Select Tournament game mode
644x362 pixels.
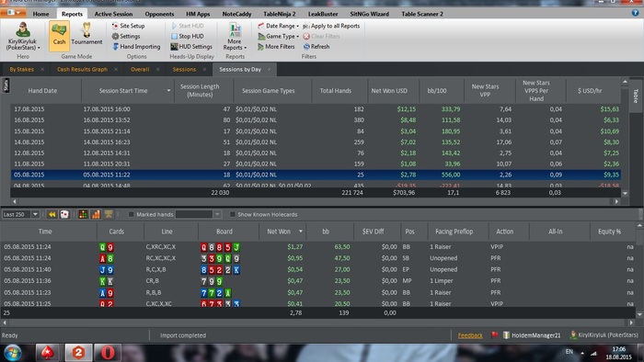click(x=86, y=34)
